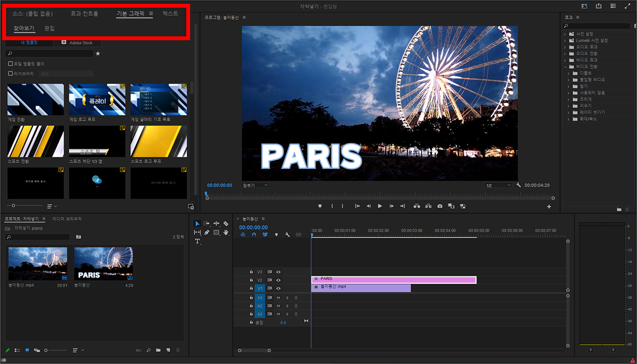Switch to the Adobe Stock templates

coord(77,42)
